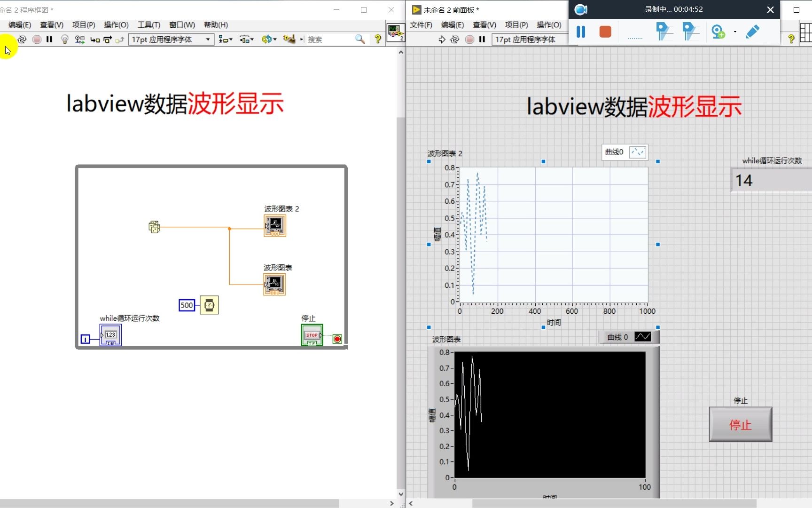The image size is (812, 508).
Task: Click the Highlight Execution lightbulb icon
Action: click(x=65, y=40)
